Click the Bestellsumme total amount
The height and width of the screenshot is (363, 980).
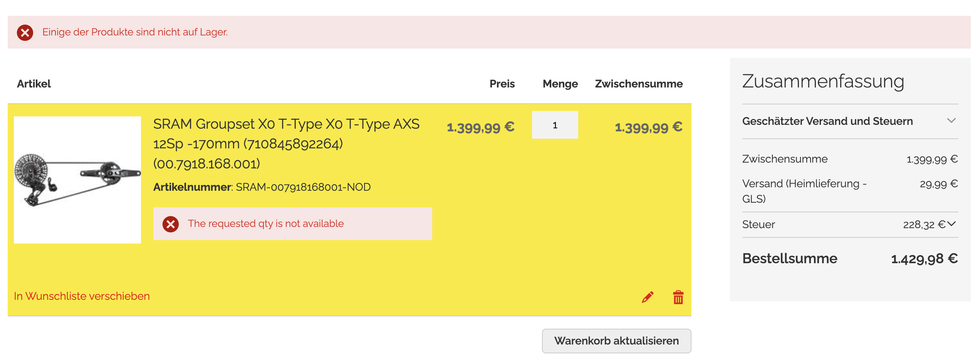(x=924, y=259)
